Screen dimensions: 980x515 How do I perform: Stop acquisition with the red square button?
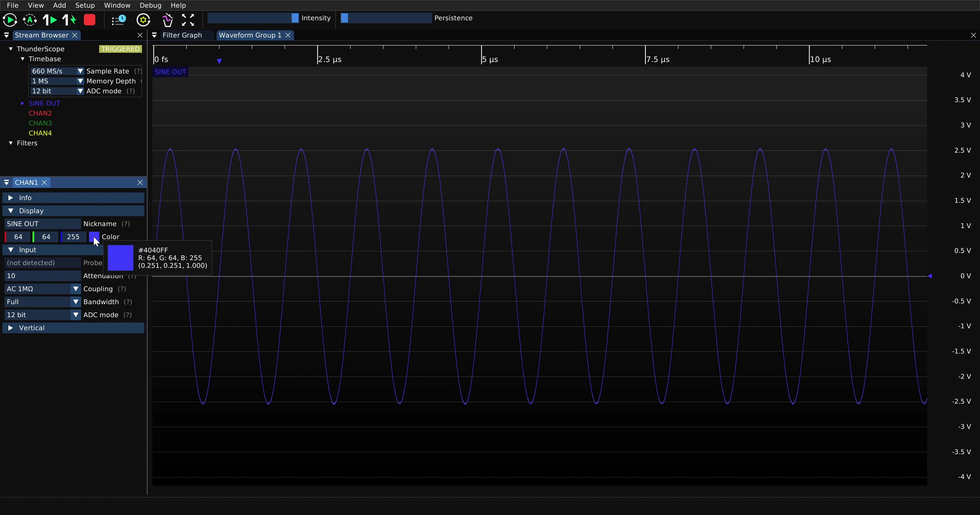pyautogui.click(x=90, y=20)
